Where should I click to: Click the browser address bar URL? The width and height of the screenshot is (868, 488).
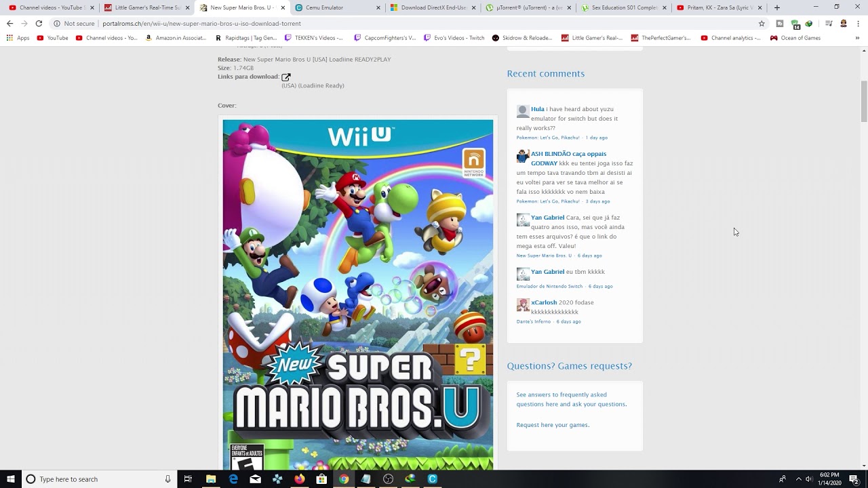pos(201,23)
